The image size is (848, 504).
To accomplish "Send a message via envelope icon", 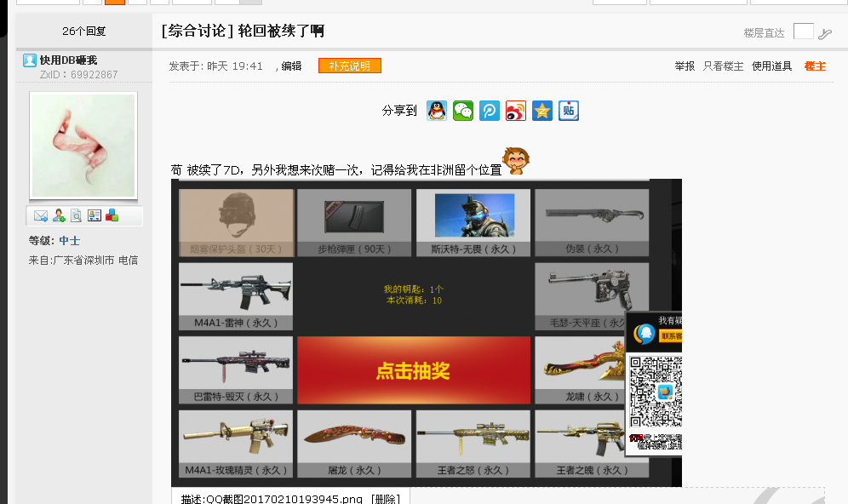I will 41,215.
